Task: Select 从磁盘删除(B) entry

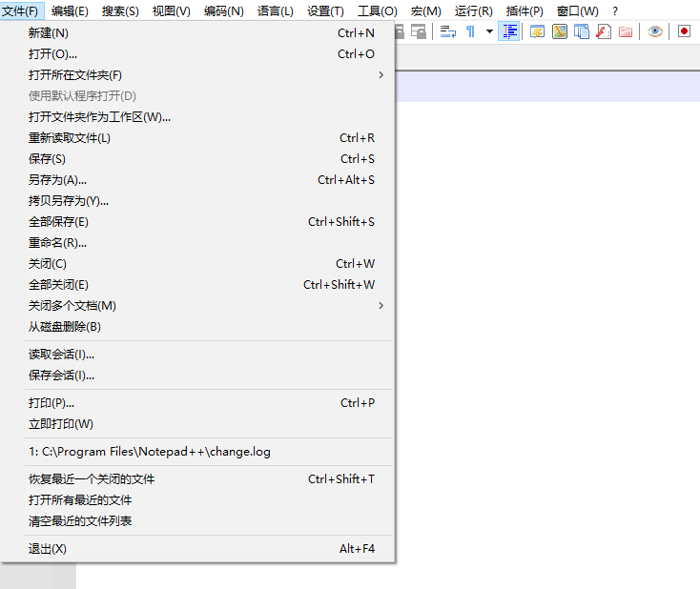Action: tap(197, 327)
